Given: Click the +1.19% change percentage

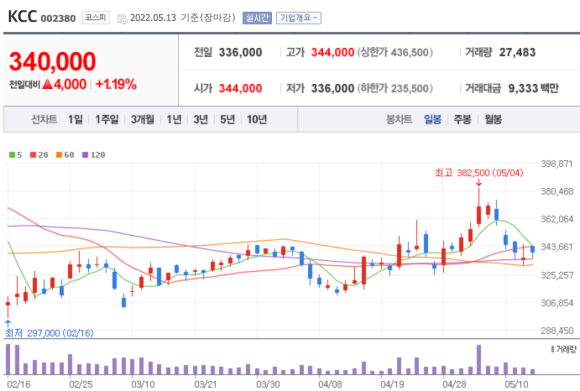Looking at the screenshot, I should coord(116,85).
